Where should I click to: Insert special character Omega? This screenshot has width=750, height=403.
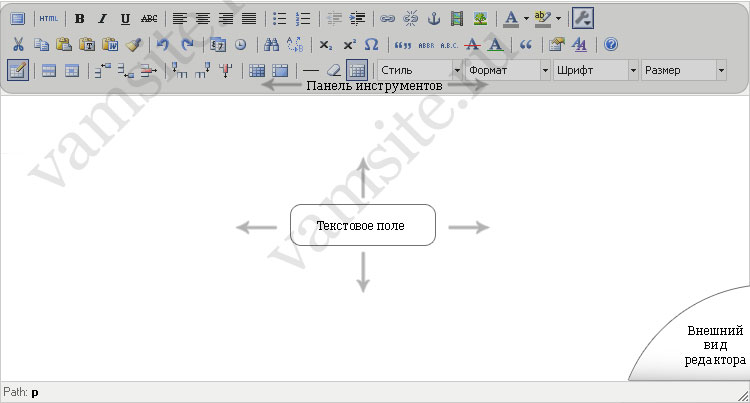pyautogui.click(x=372, y=44)
